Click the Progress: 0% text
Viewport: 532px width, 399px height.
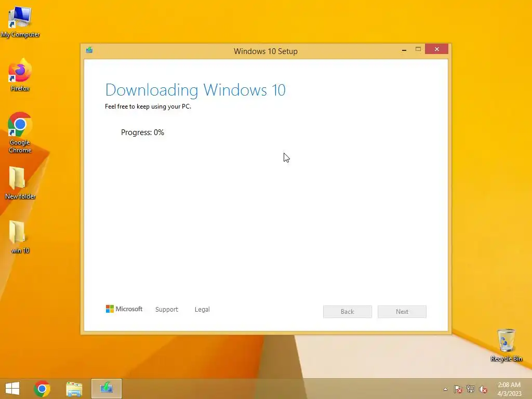click(142, 132)
